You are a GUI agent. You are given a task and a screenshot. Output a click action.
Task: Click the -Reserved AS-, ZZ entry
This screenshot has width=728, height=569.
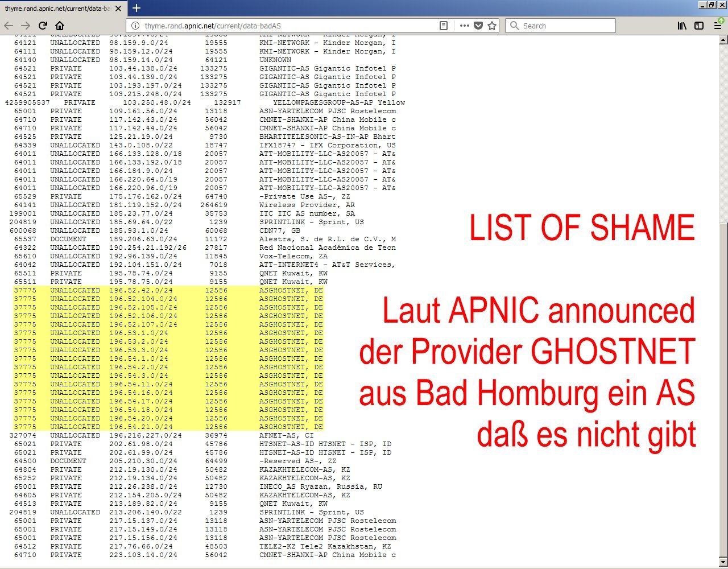298,461
